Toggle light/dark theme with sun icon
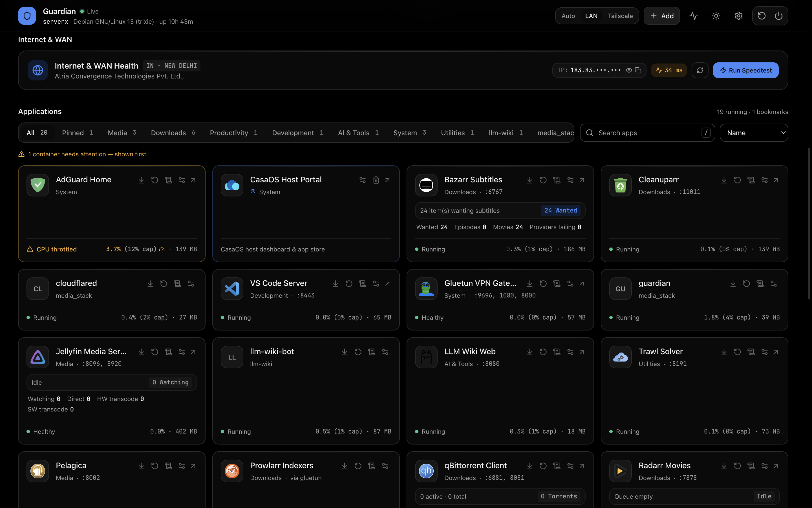The width and height of the screenshot is (812, 508). pos(716,16)
